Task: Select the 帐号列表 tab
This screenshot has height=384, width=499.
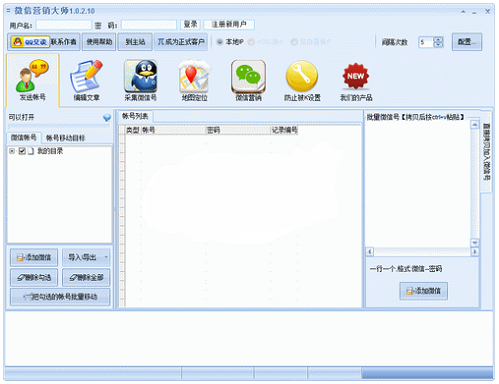Action: pyautogui.click(x=135, y=116)
